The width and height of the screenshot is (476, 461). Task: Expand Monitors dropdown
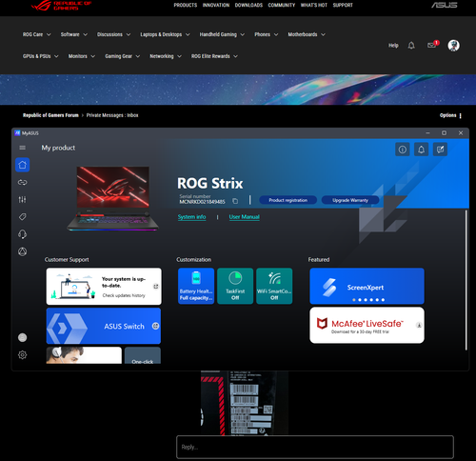[82, 56]
